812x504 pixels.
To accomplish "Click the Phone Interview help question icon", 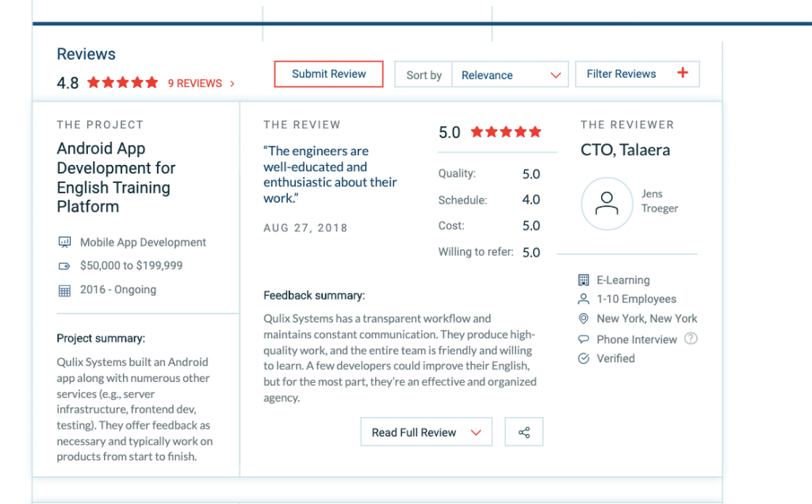I will click(691, 338).
